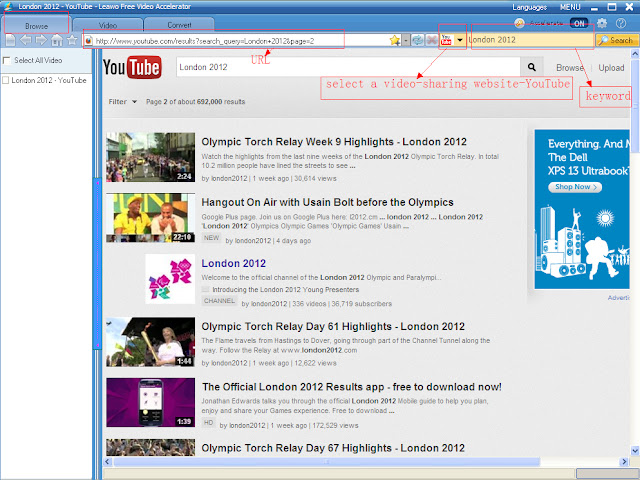640x480 pixels.
Task: Click the Usain Bolt hangout thumbnail
Action: tap(151, 218)
